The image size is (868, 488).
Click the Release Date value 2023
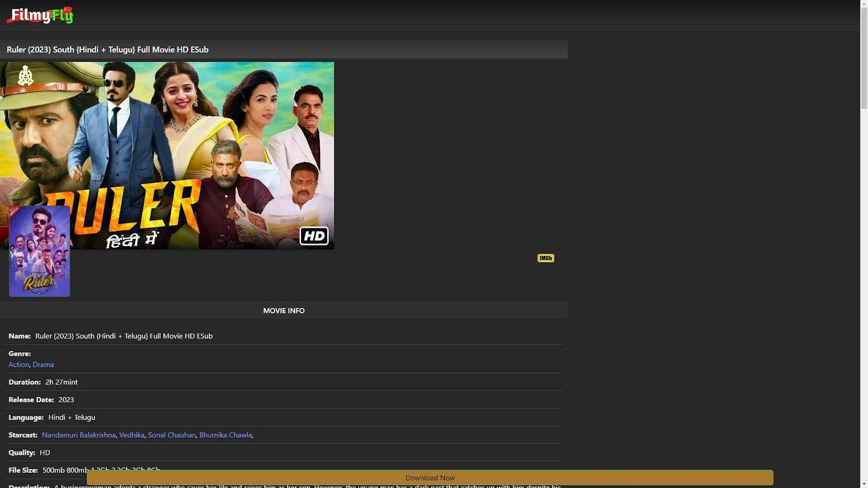coord(66,400)
